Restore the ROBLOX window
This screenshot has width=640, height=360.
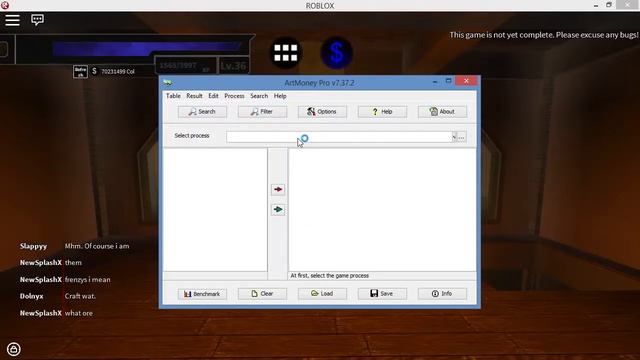[x=609, y=5]
